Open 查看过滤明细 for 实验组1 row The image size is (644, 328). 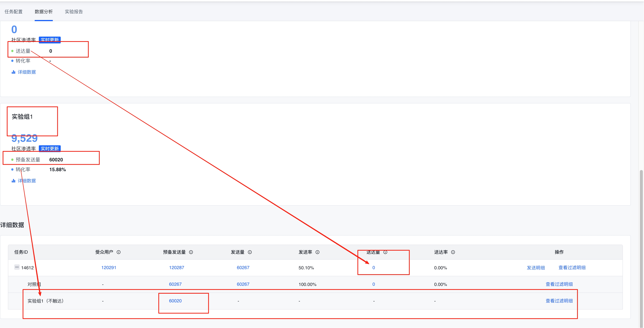point(559,301)
